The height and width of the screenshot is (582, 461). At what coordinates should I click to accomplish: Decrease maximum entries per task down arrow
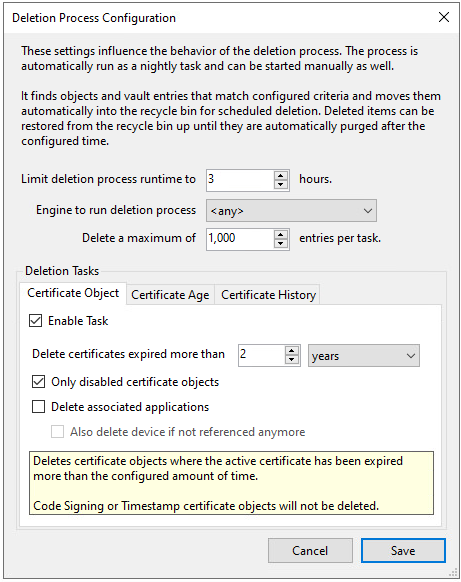point(281,243)
